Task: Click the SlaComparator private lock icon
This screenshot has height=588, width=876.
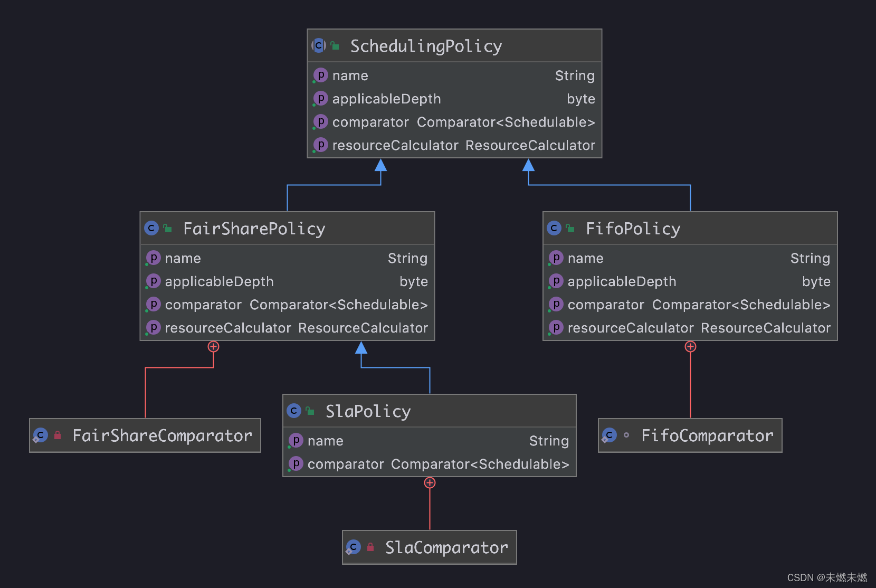Action: 370,547
